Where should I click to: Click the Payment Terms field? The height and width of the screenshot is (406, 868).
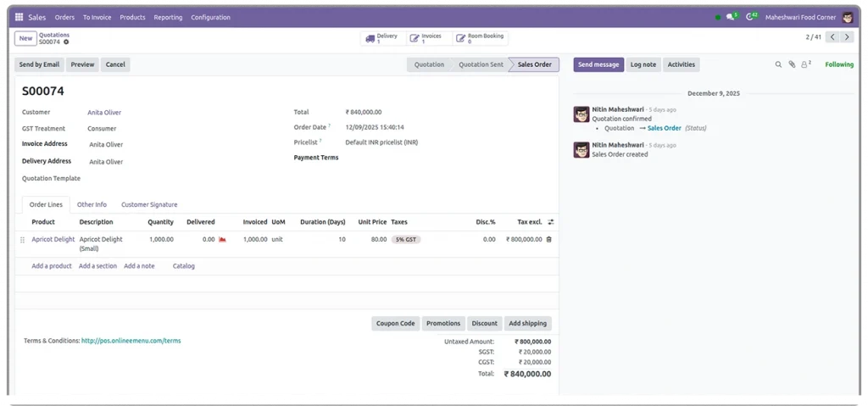pyautogui.click(x=424, y=158)
